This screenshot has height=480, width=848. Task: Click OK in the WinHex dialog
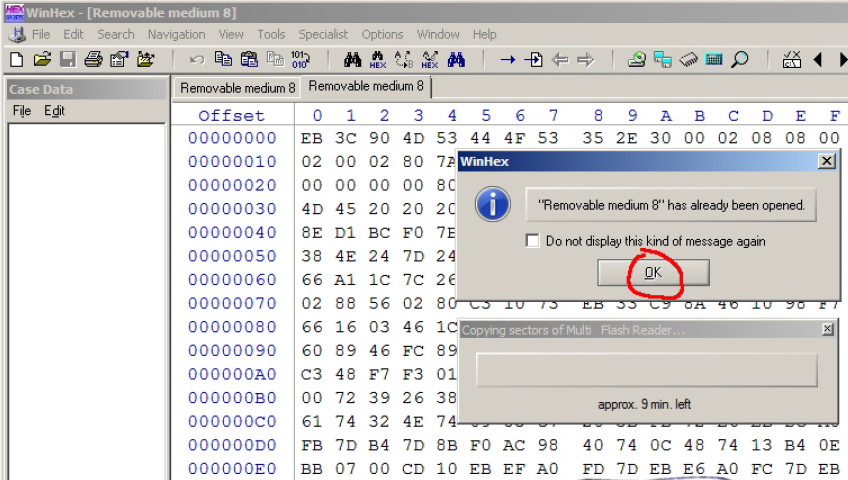(653, 272)
